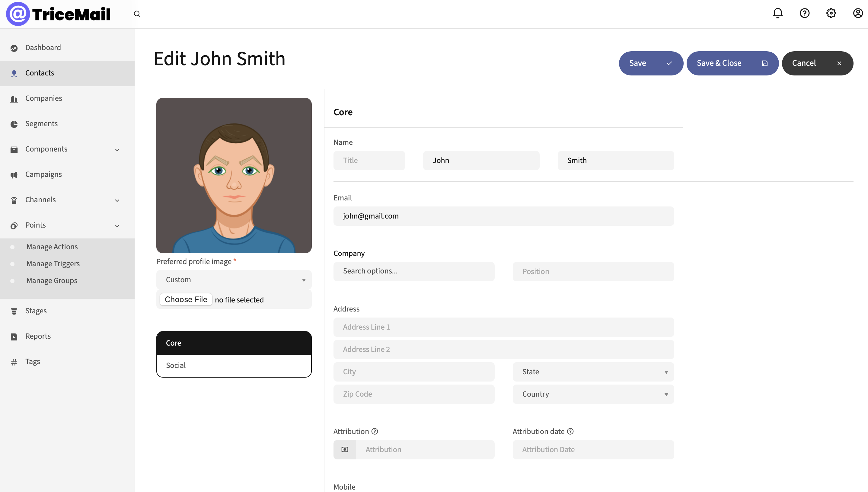This screenshot has width=868, height=492.
Task: Select the Core tab
Action: point(234,343)
